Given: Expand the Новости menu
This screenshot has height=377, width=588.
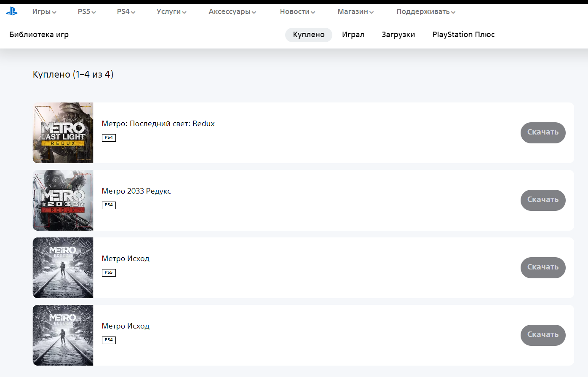Looking at the screenshot, I should [297, 12].
